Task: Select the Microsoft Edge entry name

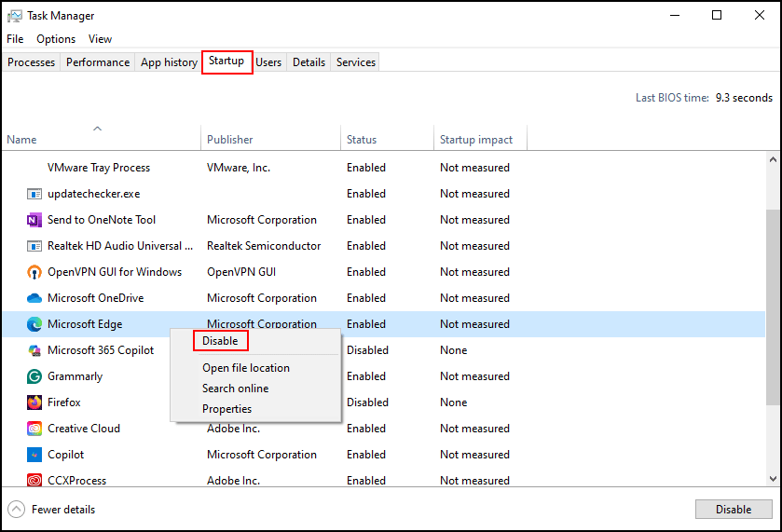Action: (85, 324)
